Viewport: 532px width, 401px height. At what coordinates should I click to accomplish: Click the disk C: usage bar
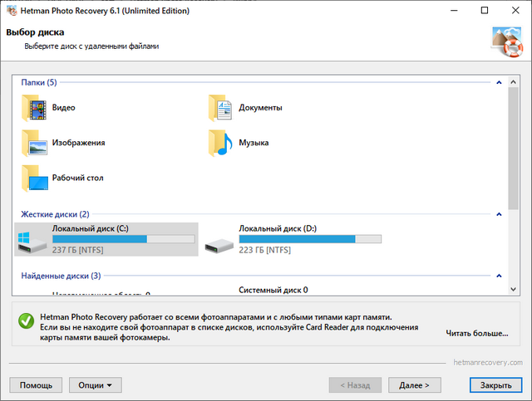(123, 239)
